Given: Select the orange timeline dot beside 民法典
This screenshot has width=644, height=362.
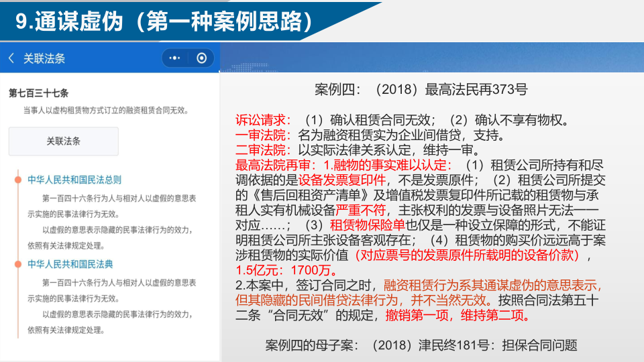Looking at the screenshot, I should click(18, 264).
